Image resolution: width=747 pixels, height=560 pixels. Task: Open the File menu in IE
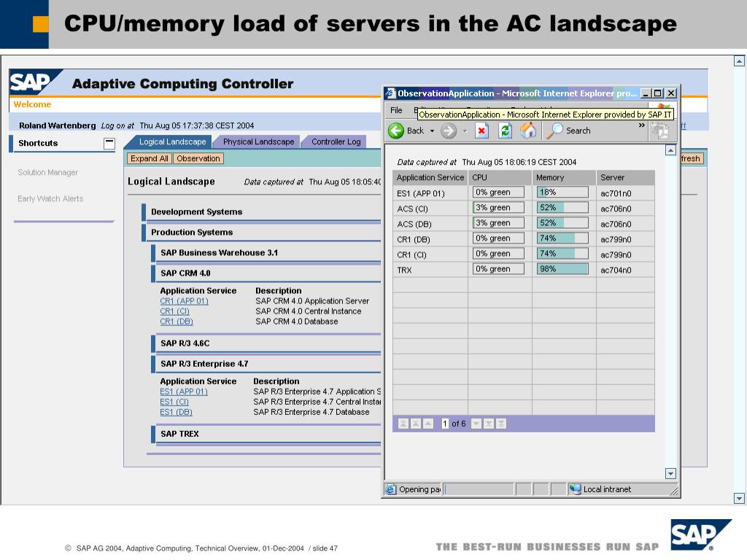click(396, 110)
